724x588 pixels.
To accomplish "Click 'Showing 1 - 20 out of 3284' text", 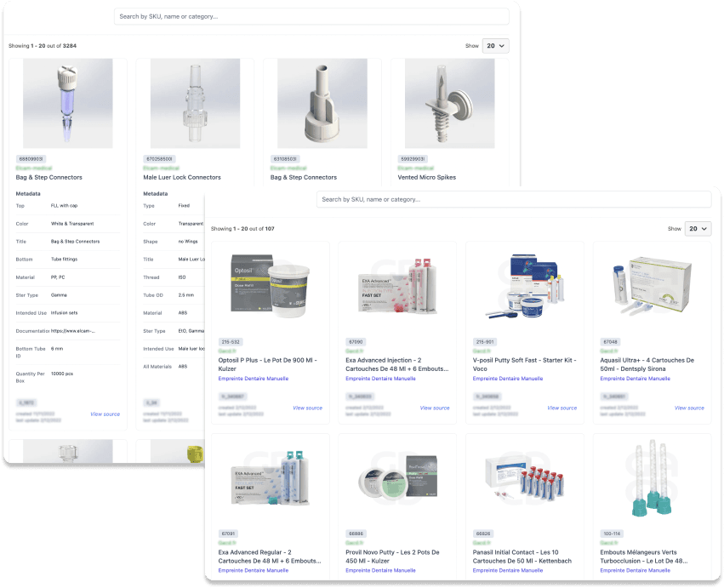I will [43, 46].
